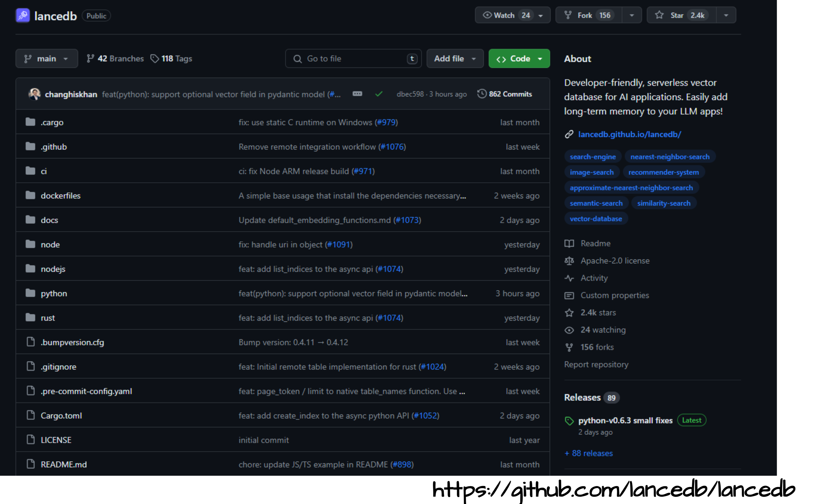Open the 'initial commit' message for LICENSE
This screenshot has width=815, height=504.
264,440
